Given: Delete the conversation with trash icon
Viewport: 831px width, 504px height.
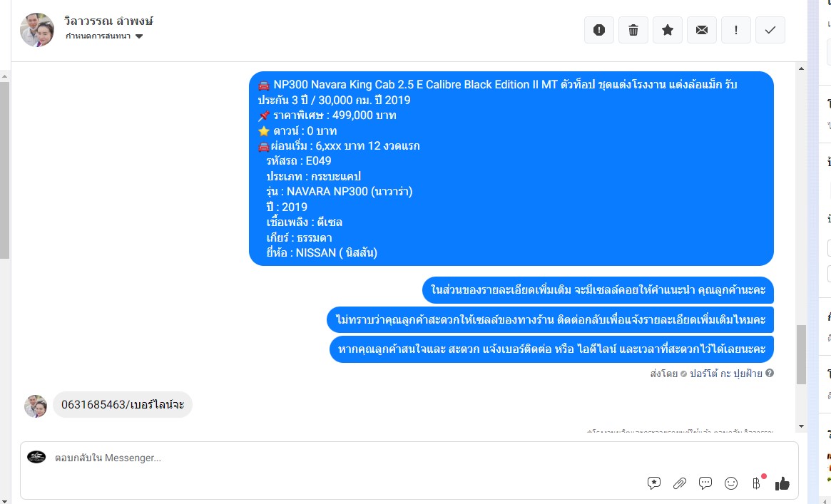Looking at the screenshot, I should (x=633, y=30).
